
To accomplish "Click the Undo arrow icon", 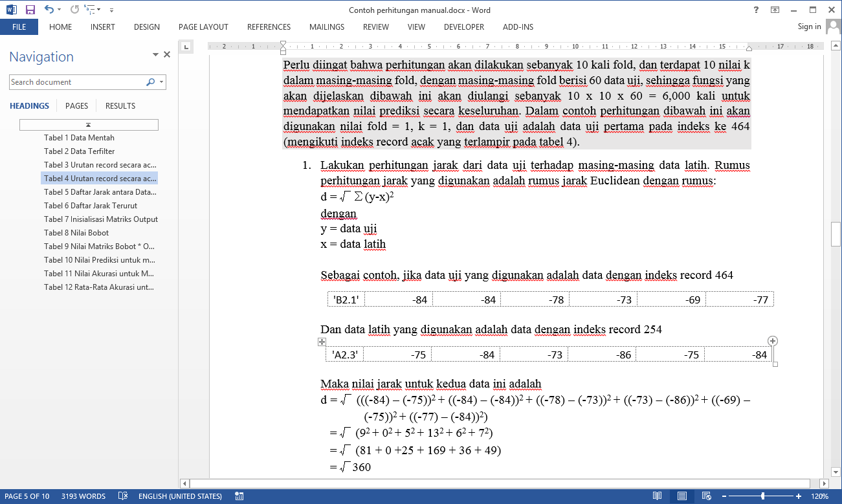I will coord(49,10).
